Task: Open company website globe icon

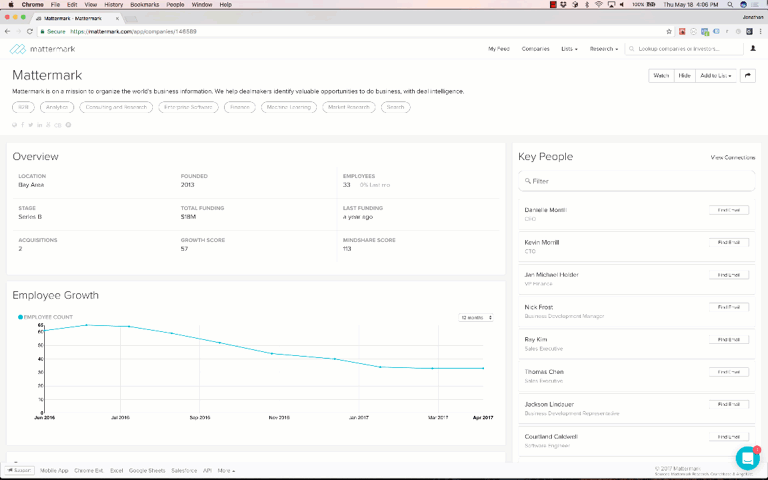Action: coord(15,125)
